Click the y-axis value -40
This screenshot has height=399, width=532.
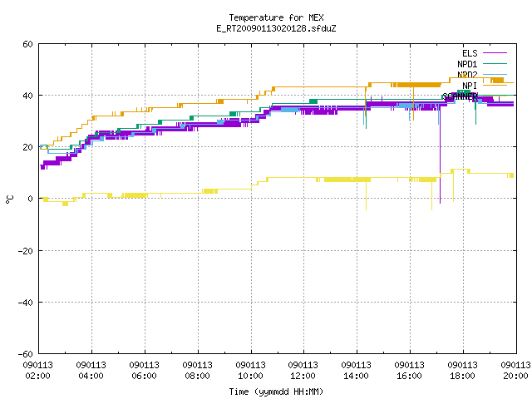click(x=26, y=303)
